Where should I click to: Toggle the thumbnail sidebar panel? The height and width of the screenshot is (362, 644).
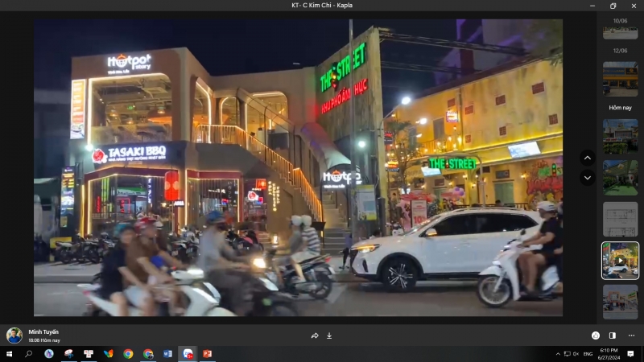[613, 335]
